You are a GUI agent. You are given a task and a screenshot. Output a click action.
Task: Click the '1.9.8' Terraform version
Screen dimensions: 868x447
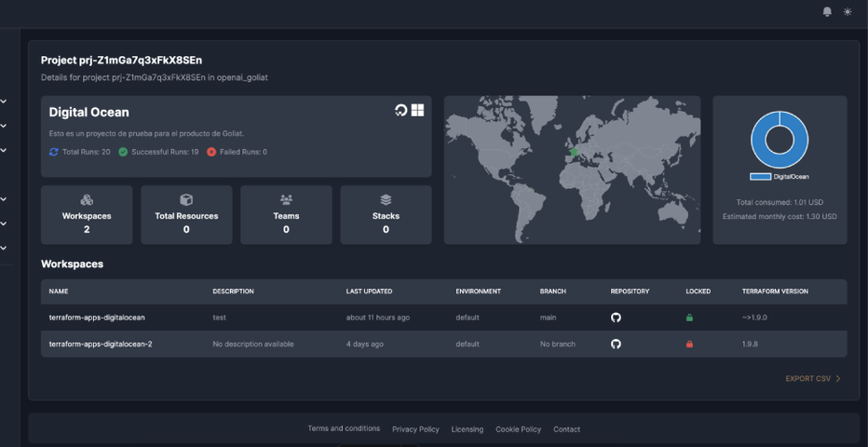(750, 345)
